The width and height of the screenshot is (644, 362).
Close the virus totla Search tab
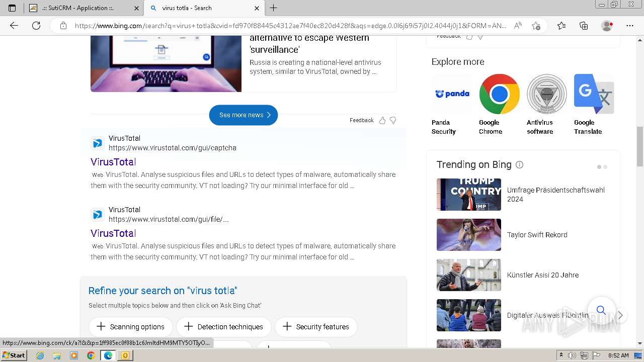coord(257,8)
